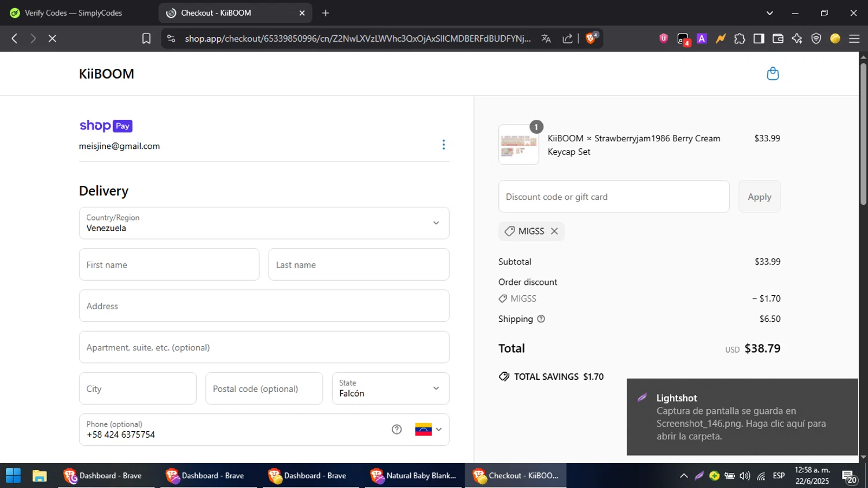Screen dimensions: 868x488
Task: Open the Wi-Fi network tray icon
Action: (x=761, y=476)
